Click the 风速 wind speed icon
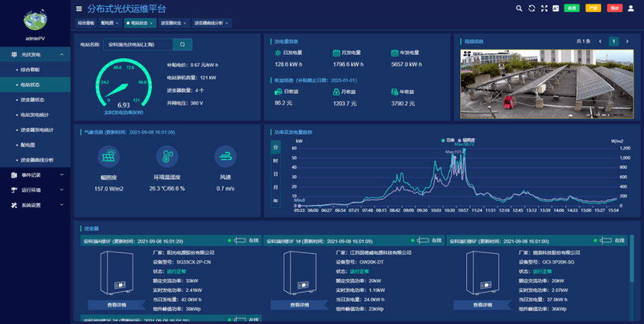Screen dimensions: 644x324 point(225,156)
